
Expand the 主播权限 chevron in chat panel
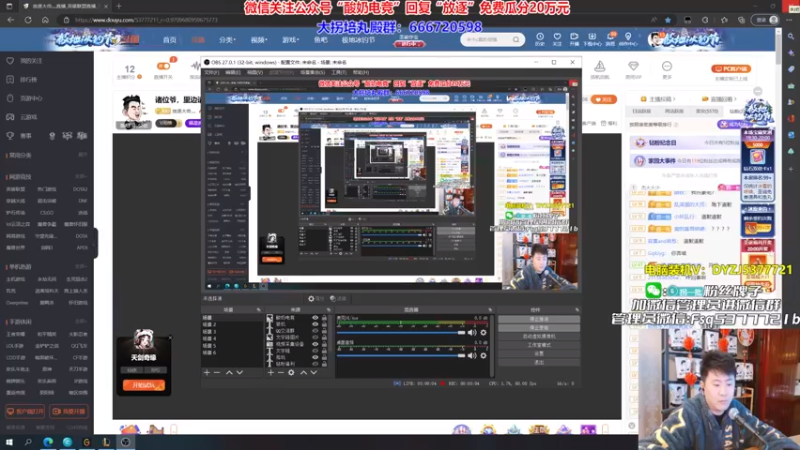(x=674, y=99)
